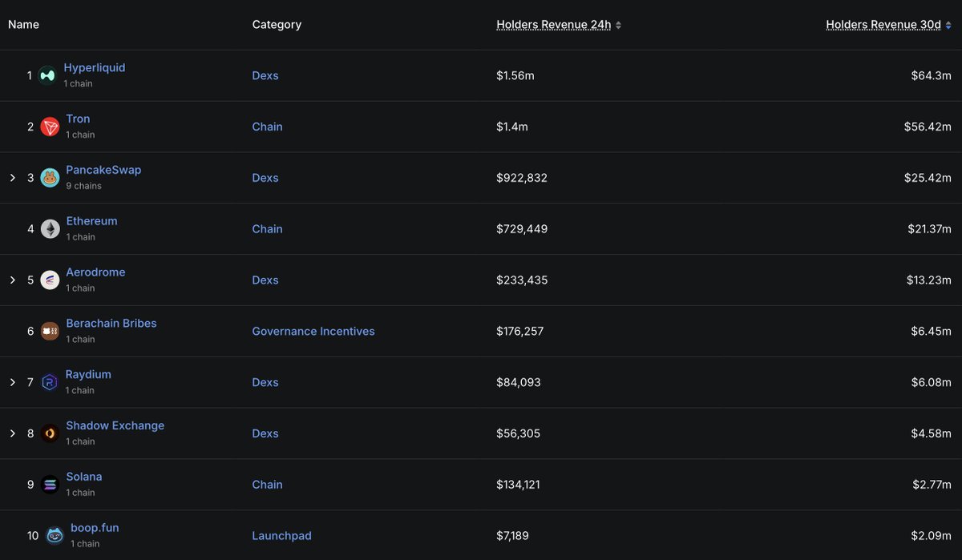
Task: Open the Shadow Exchange protocol link
Action: tap(115, 425)
